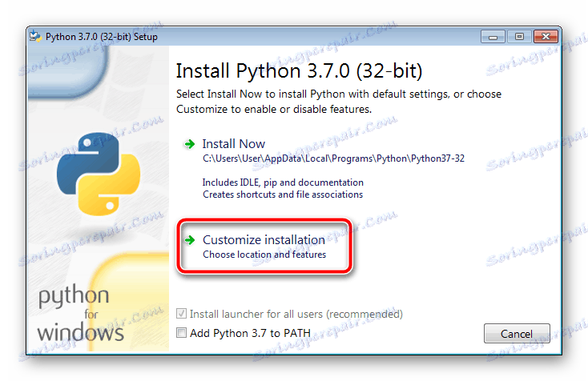
Task: Click the Python setup icon in title bar
Action: (35, 36)
